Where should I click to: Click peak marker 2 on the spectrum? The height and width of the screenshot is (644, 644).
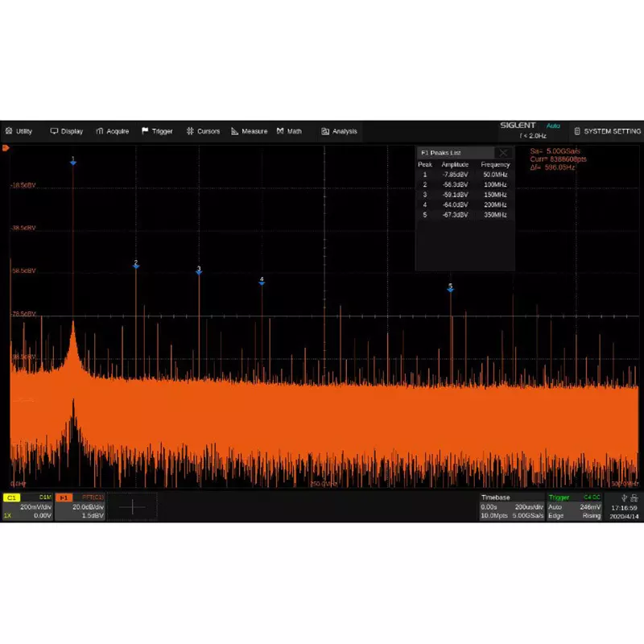(x=136, y=265)
